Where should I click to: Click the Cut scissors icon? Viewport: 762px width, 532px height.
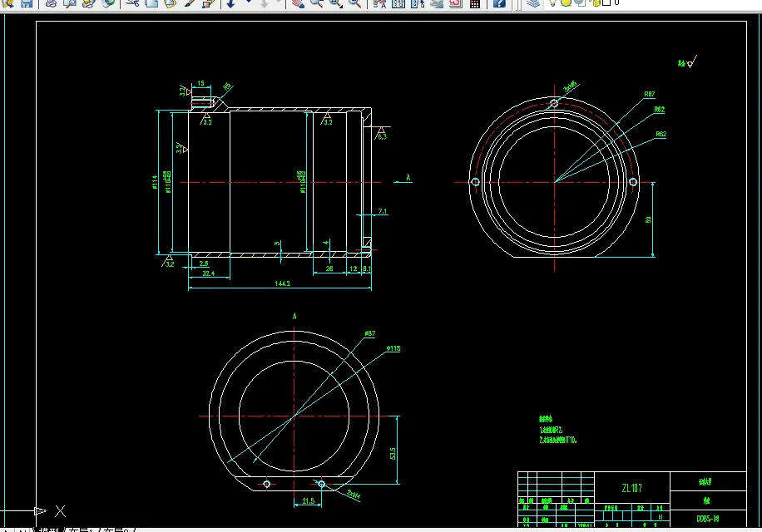[132, 3]
